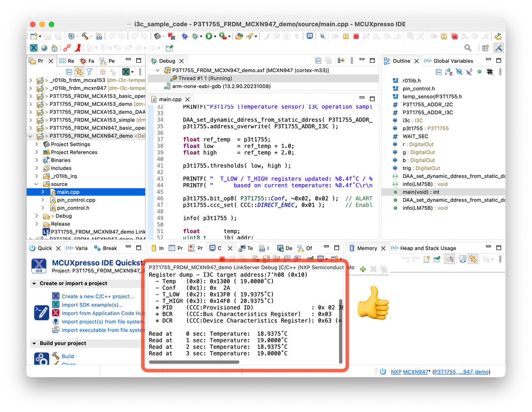Click the magnifier Search icon
532x412 pixels.
[x=468, y=48]
